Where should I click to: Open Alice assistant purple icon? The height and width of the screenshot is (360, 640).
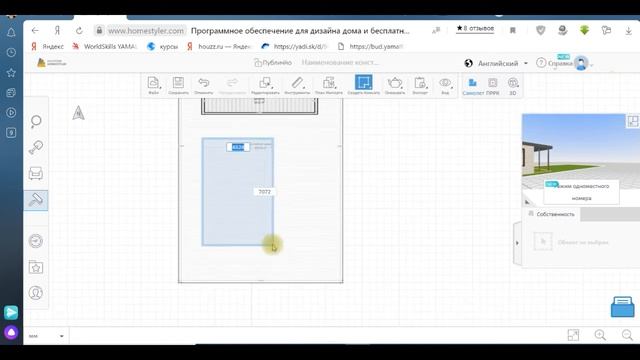[x=11, y=332]
